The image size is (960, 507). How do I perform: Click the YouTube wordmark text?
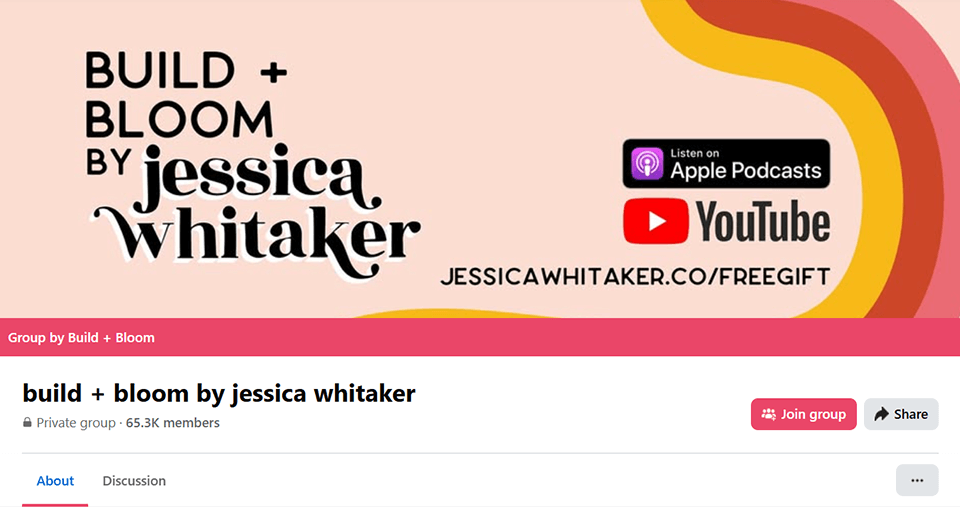point(763,222)
